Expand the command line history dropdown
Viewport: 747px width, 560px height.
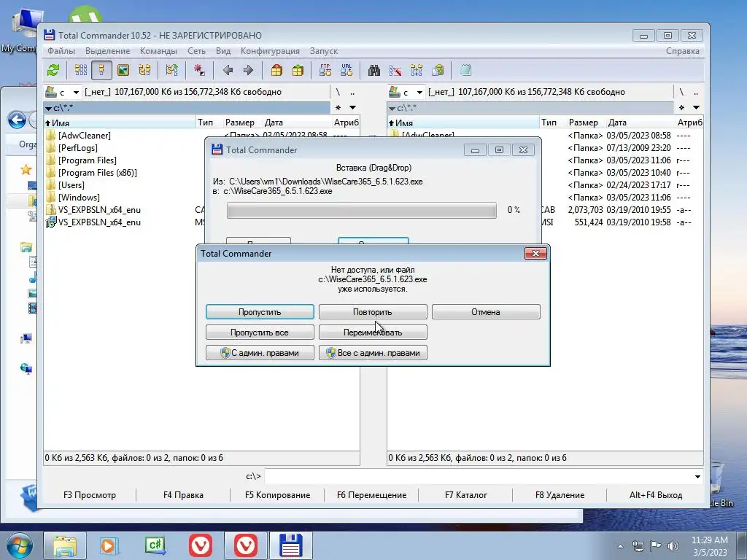pos(697,476)
